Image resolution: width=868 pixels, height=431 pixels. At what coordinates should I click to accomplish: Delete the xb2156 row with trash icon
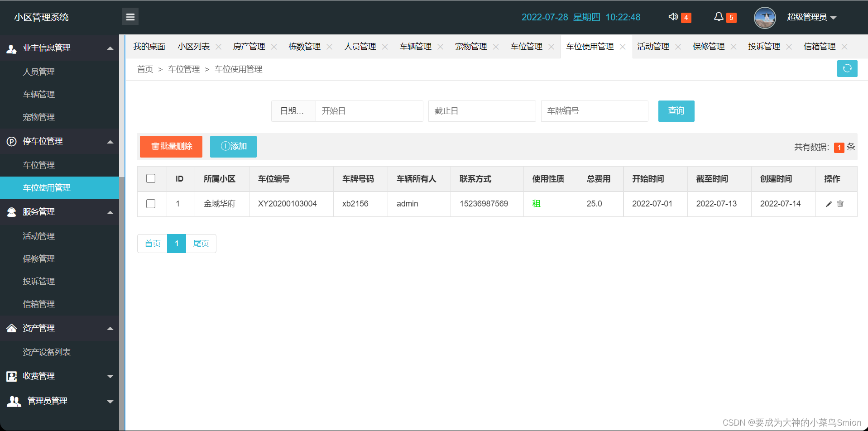pos(840,204)
